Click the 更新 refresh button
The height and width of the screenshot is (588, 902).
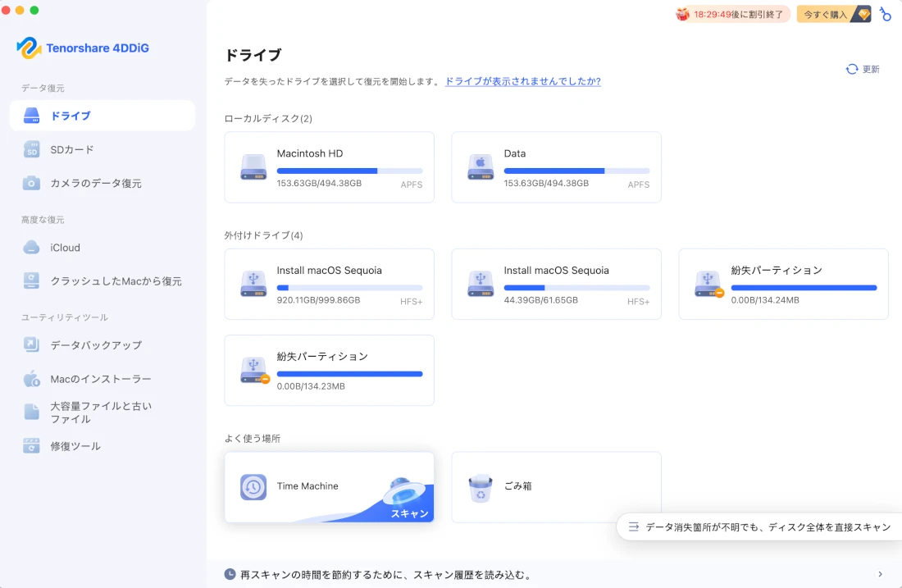coord(863,69)
